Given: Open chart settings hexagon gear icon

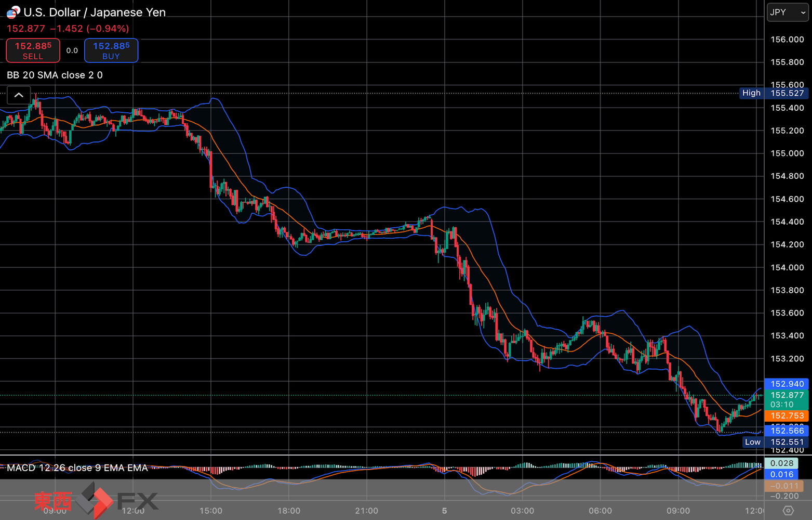Looking at the screenshot, I should [x=788, y=511].
